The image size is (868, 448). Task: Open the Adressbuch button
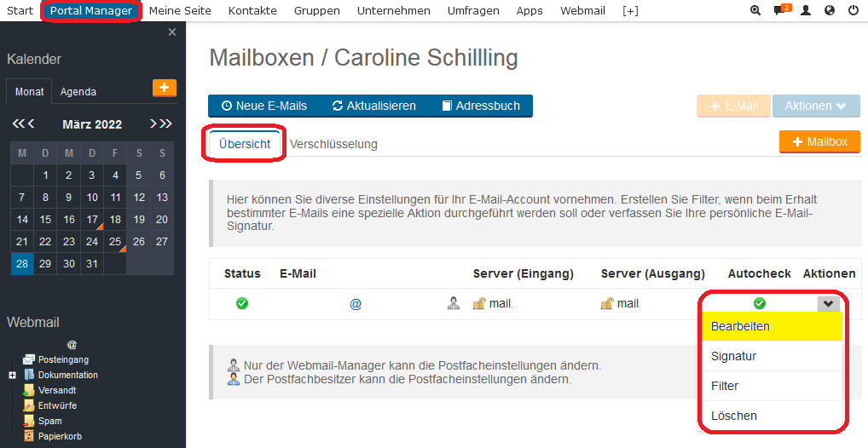pyautogui.click(x=481, y=106)
